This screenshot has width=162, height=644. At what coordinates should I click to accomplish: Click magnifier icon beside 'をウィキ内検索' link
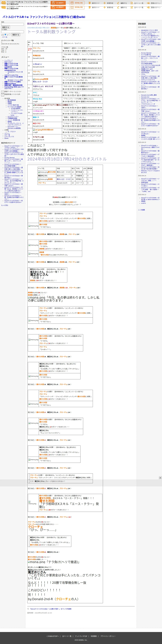tap(28, 609)
